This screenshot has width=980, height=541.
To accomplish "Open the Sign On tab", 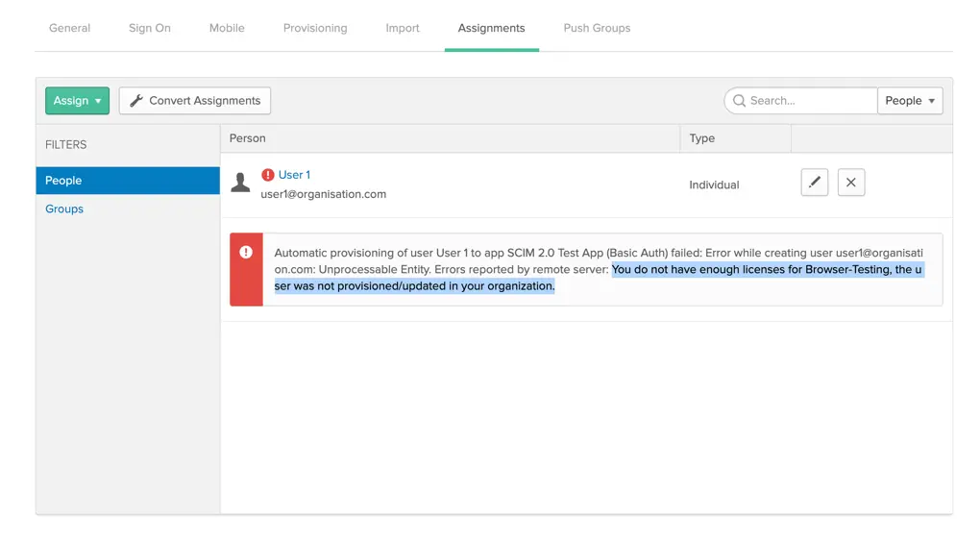I will pyautogui.click(x=150, y=28).
